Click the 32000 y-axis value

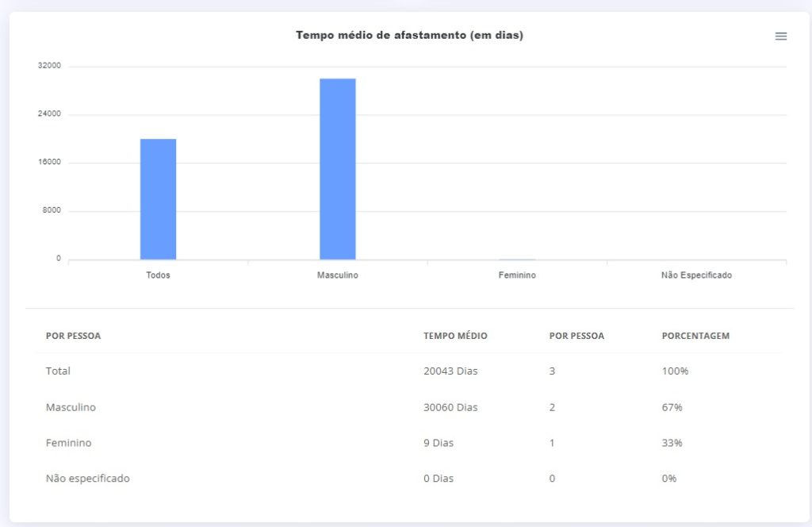coord(49,66)
